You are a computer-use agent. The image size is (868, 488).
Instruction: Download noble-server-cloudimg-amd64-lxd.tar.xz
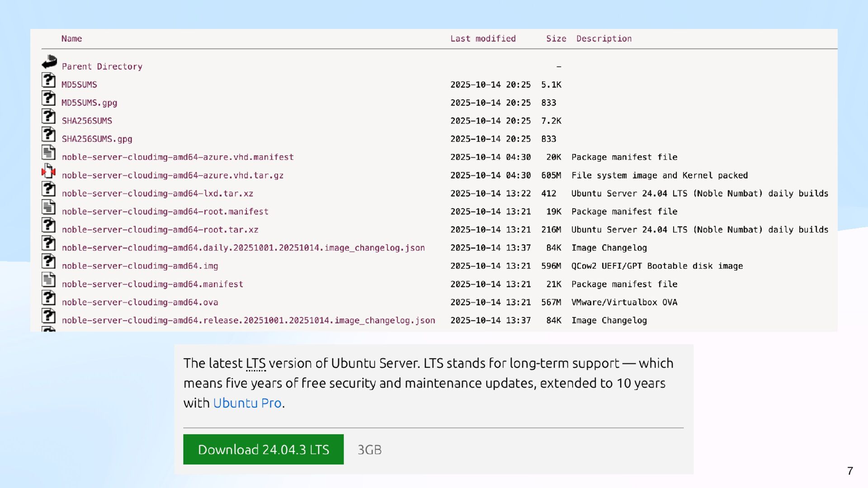click(157, 194)
